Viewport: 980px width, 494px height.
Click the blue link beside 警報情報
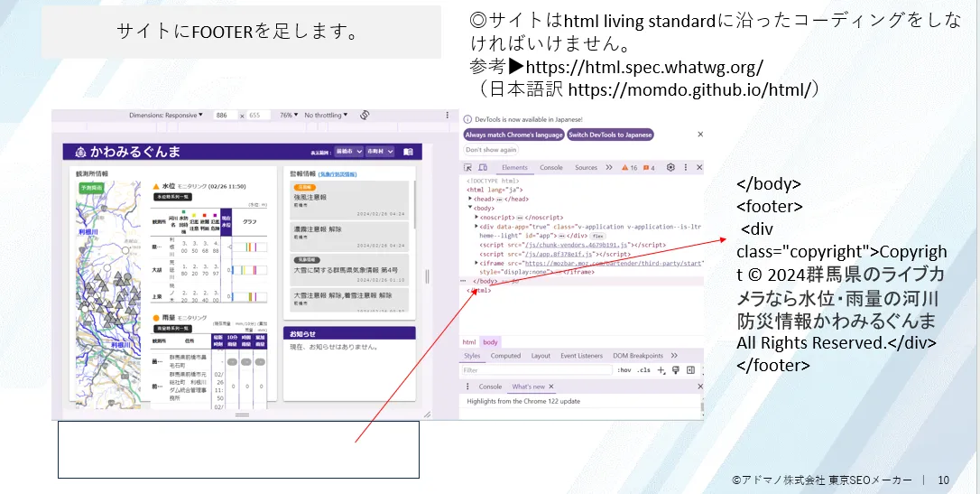(x=337, y=173)
